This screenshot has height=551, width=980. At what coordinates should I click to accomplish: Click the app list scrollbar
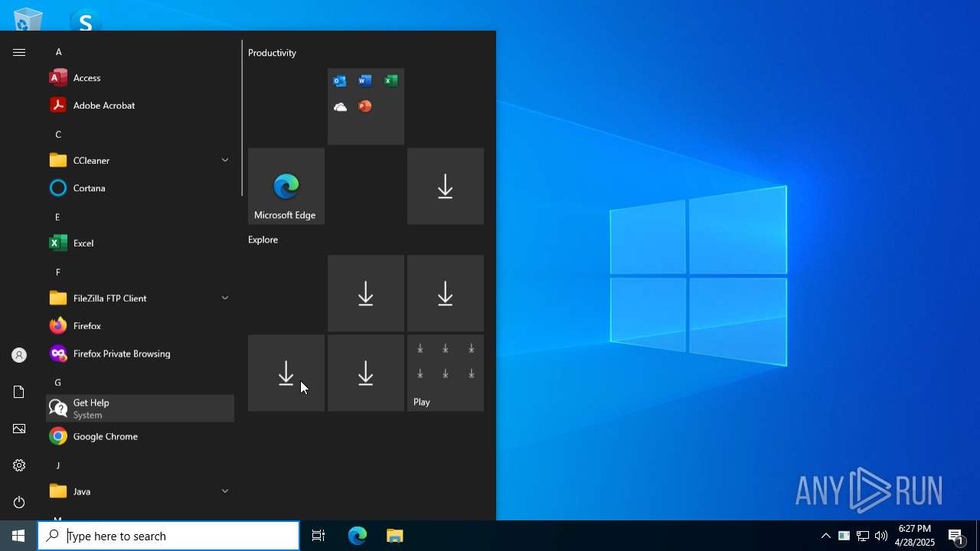pos(242,118)
